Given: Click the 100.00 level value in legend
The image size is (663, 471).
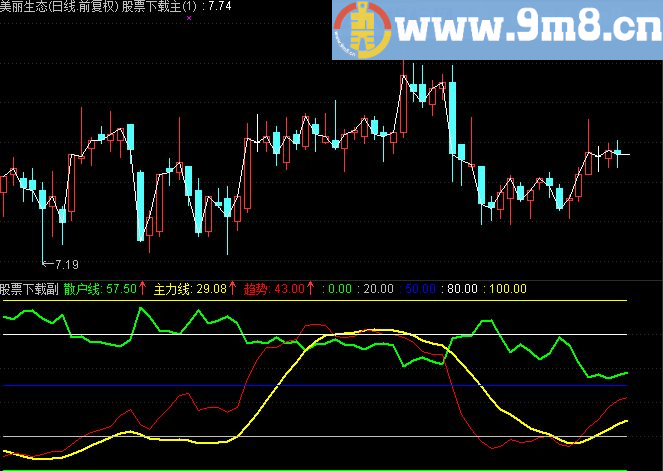Looking at the screenshot, I should coord(507,289).
